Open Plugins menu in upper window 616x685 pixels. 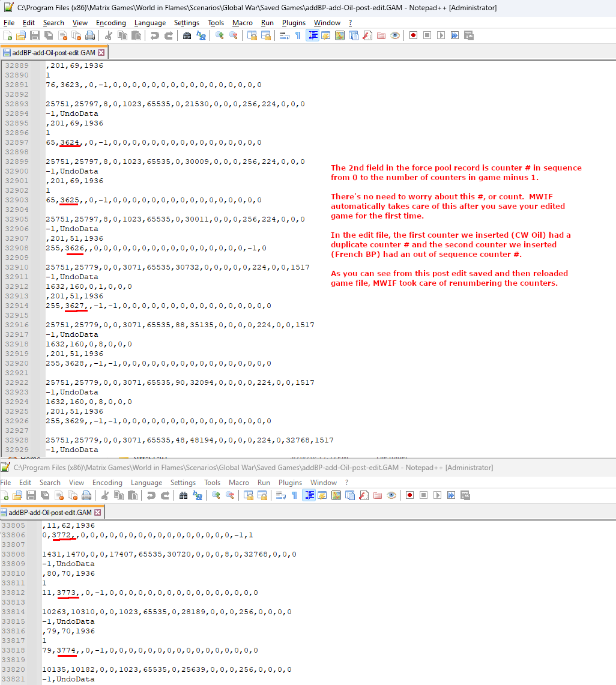[294, 23]
